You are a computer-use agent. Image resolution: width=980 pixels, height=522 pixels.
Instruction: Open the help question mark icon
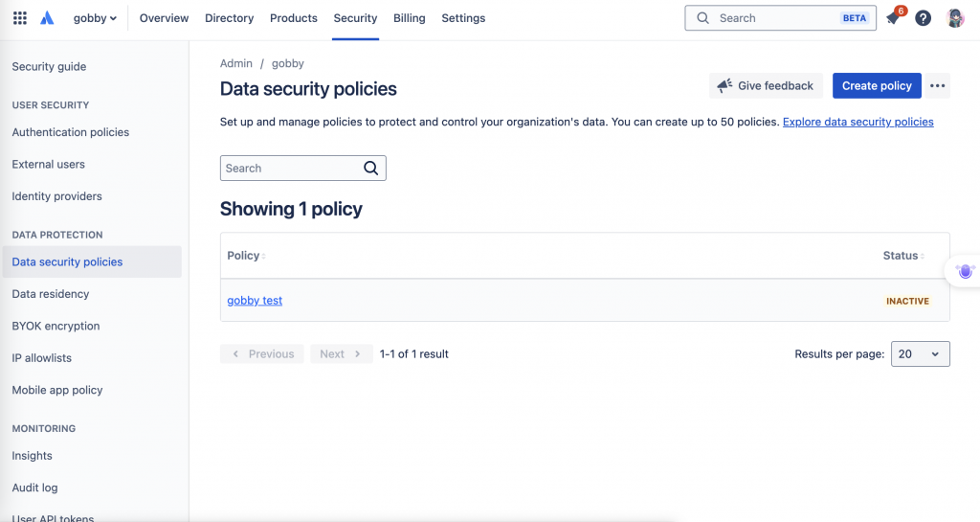click(923, 18)
